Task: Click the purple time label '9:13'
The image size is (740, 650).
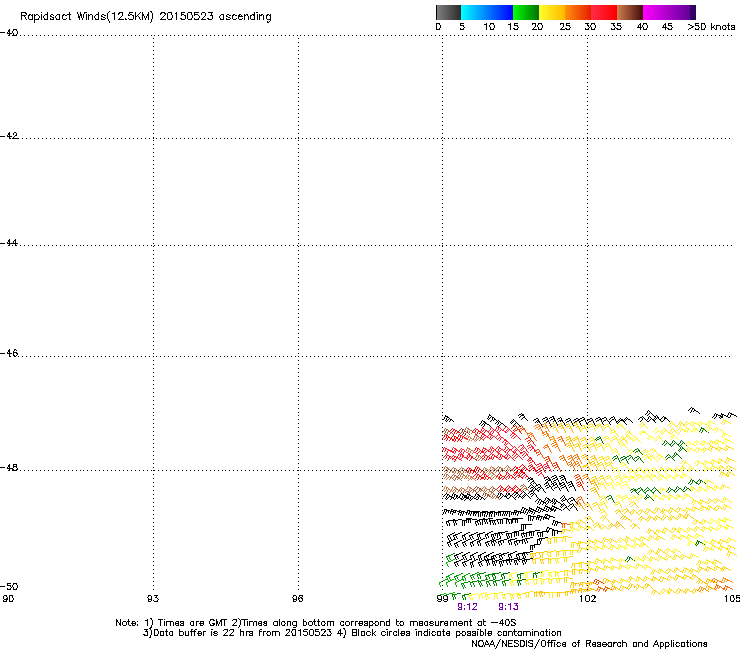Action: coord(508,607)
